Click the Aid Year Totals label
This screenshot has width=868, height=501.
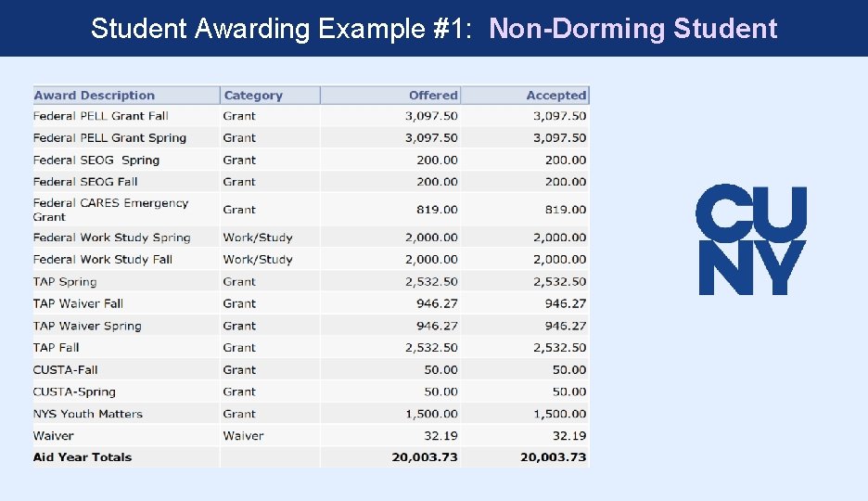click(x=83, y=457)
